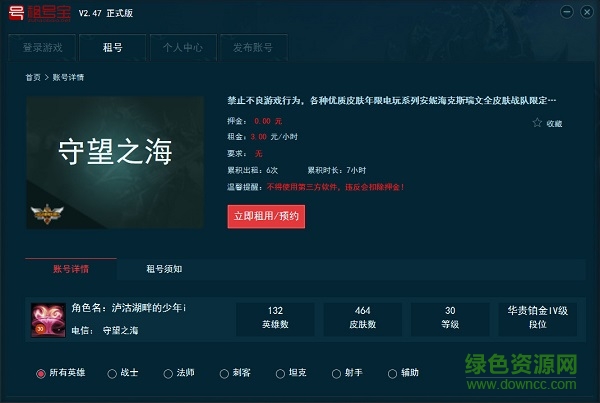Image resolution: width=600 pixels, height=403 pixels.
Task: Click the 守望之海 account thumbnail
Action: [x=115, y=163]
